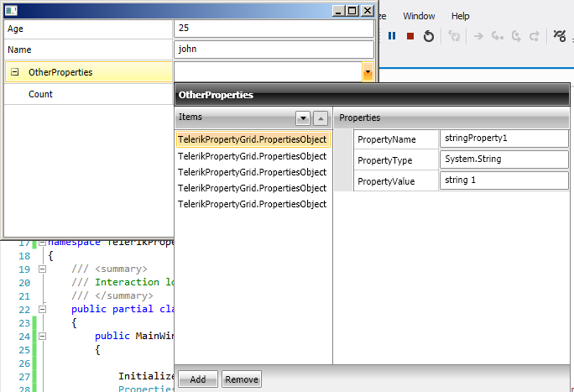The image size is (574, 392).
Task: Click line number 23 in the code editor
Action: 24,323
